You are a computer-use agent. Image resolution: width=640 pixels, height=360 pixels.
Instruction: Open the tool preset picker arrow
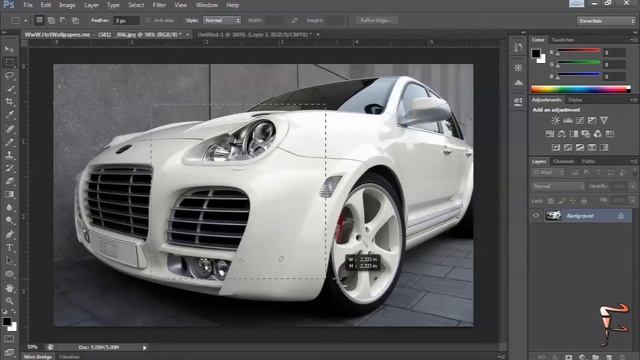pyautogui.click(x=26, y=20)
